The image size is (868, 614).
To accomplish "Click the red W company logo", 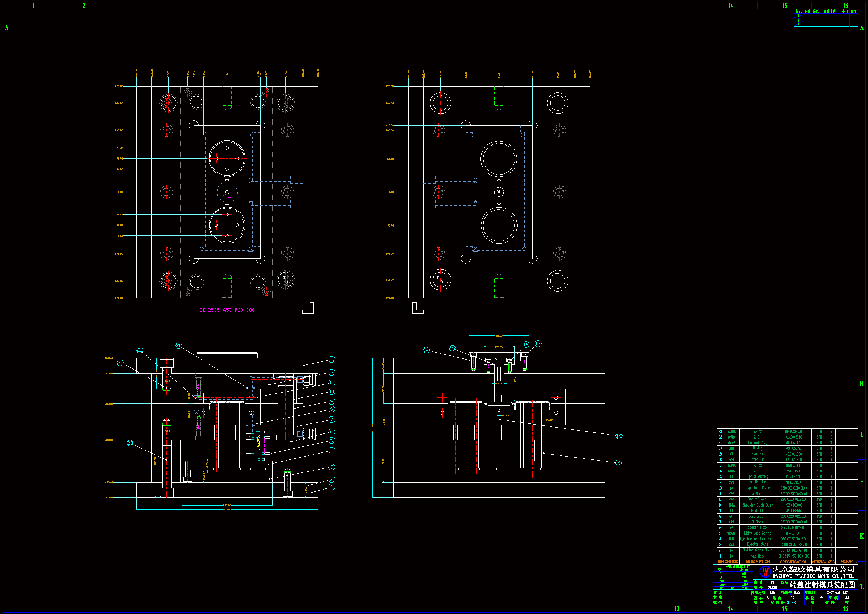I will coord(765,572).
